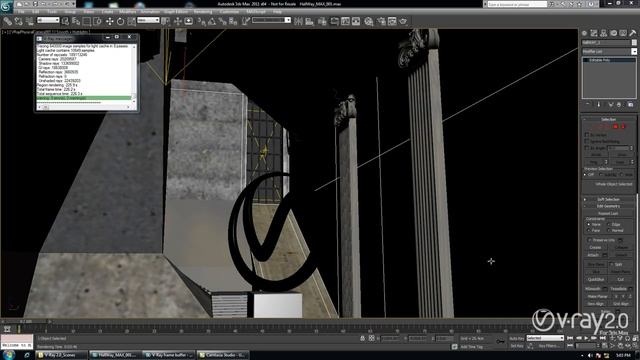Set Constraints to Normal radio button
Viewport: 640px width, 360px height.
[609, 231]
